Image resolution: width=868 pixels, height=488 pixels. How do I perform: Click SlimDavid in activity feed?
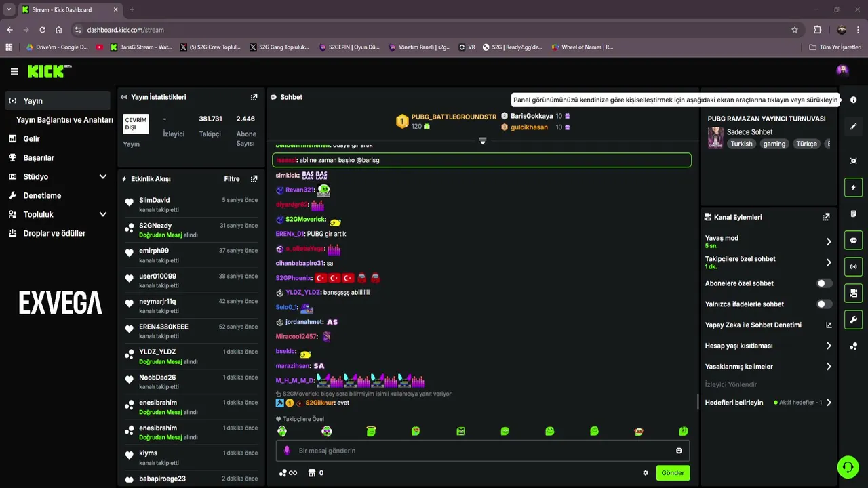coord(155,201)
